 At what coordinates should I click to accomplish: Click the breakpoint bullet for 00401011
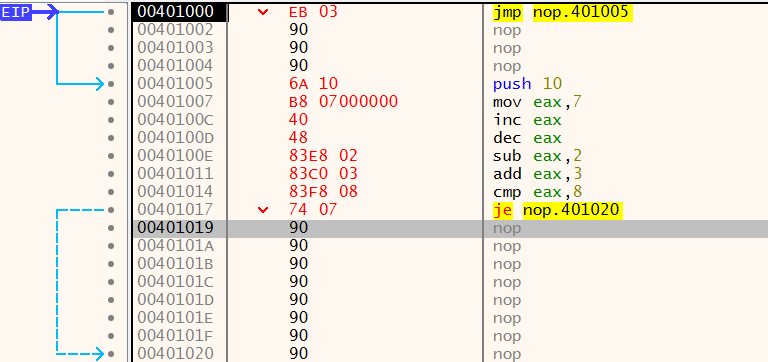pyautogui.click(x=111, y=174)
